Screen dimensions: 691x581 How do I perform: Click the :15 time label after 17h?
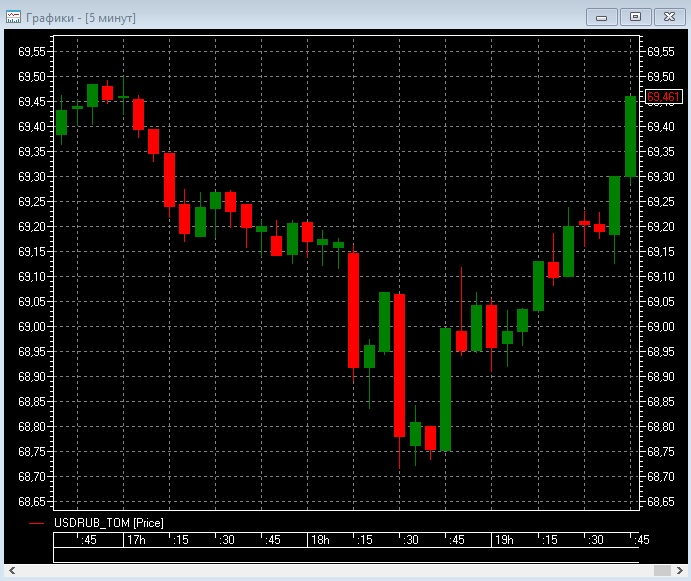pyautogui.click(x=181, y=540)
